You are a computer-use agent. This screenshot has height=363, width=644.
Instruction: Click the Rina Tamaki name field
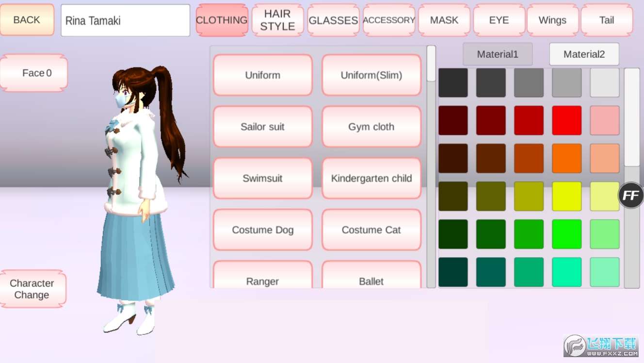point(125,21)
